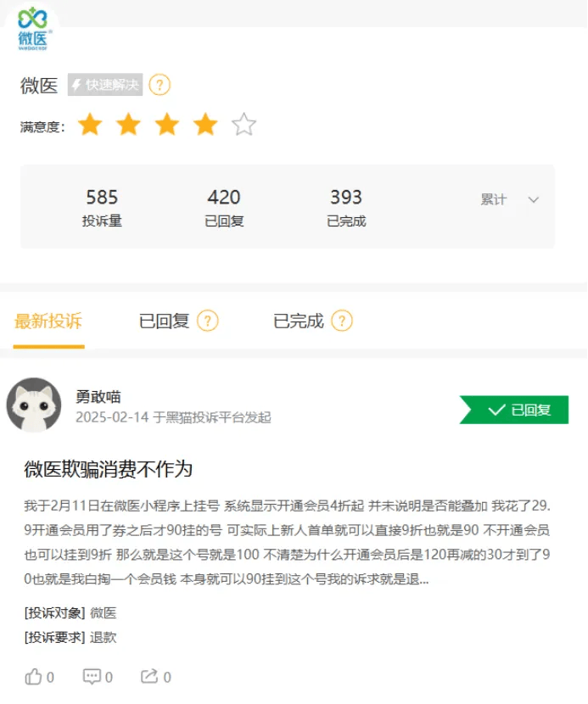Click the lightning 快速解决 badge
588x704 pixels.
click(105, 85)
